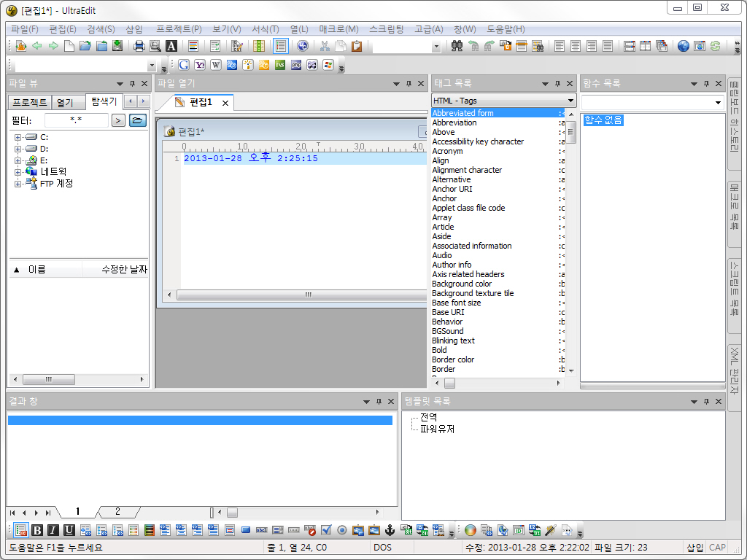Image resolution: width=747 pixels, height=560 pixels.
Task: Insert HTML checkbox using checkmark icon
Action: [326, 530]
